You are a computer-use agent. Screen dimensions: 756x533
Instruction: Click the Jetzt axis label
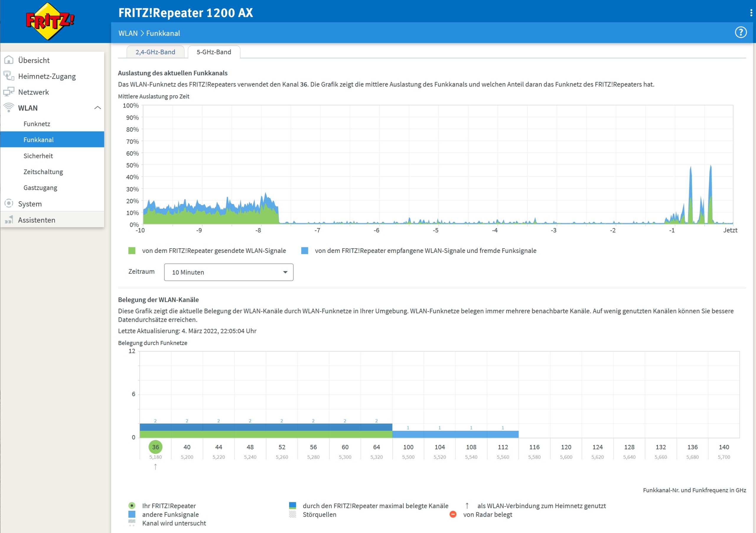click(x=730, y=230)
